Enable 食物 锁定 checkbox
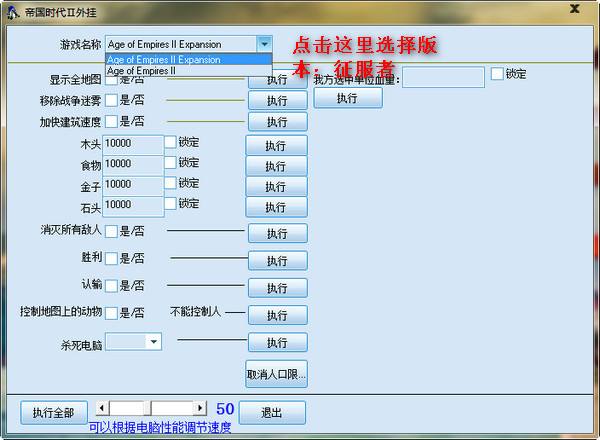This screenshot has width=600, height=440. 170,162
